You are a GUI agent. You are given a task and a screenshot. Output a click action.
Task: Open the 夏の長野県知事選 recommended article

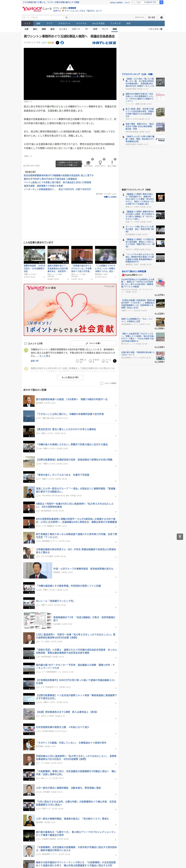(x=72, y=399)
